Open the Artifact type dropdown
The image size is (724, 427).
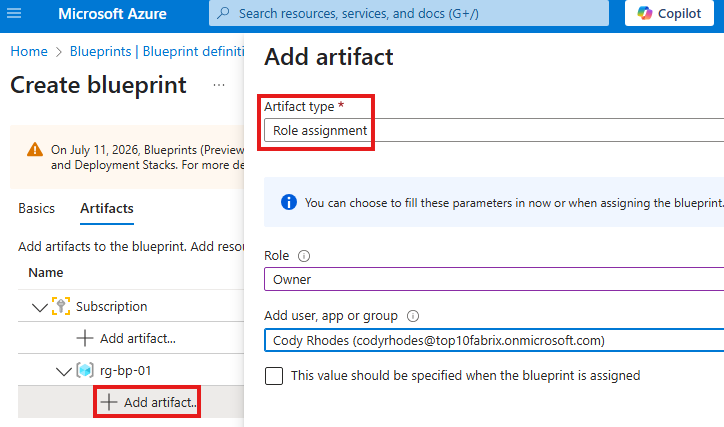coord(494,130)
